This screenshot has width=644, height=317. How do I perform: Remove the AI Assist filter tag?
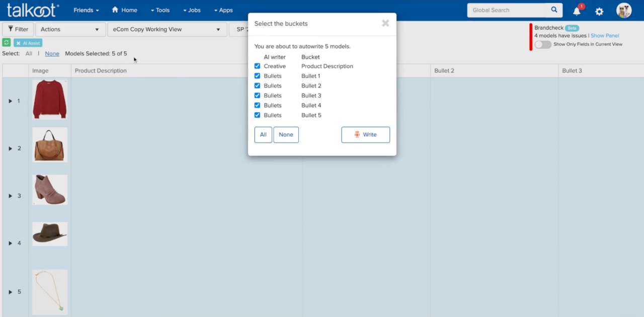pos(19,43)
